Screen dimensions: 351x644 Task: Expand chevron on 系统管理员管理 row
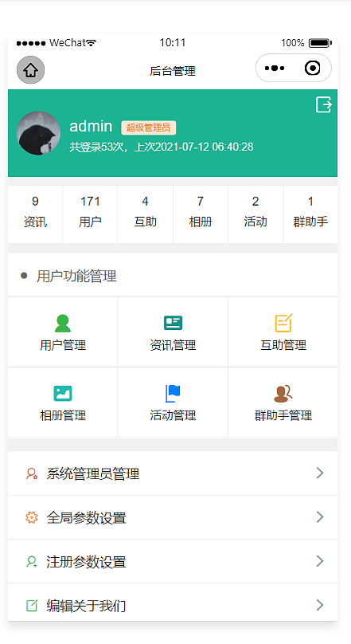[320, 473]
